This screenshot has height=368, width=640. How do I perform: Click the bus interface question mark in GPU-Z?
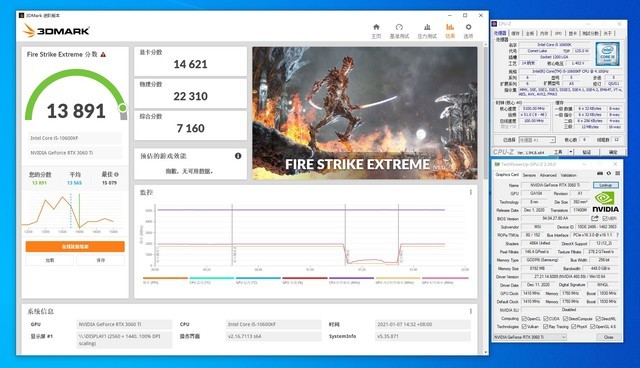click(x=617, y=235)
